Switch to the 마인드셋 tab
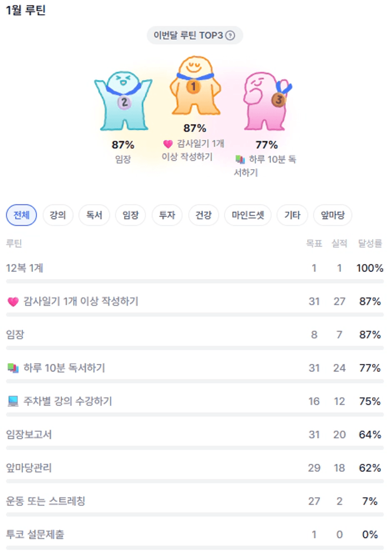The image size is (392, 553). (x=247, y=215)
